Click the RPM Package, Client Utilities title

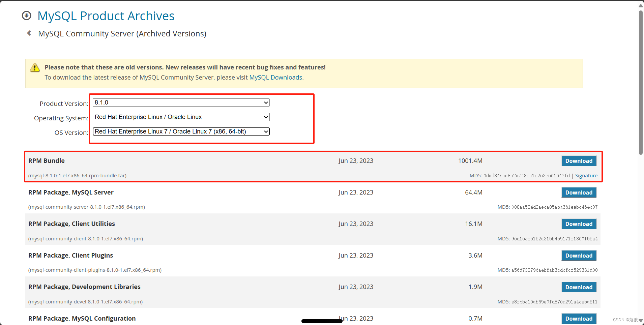point(71,224)
